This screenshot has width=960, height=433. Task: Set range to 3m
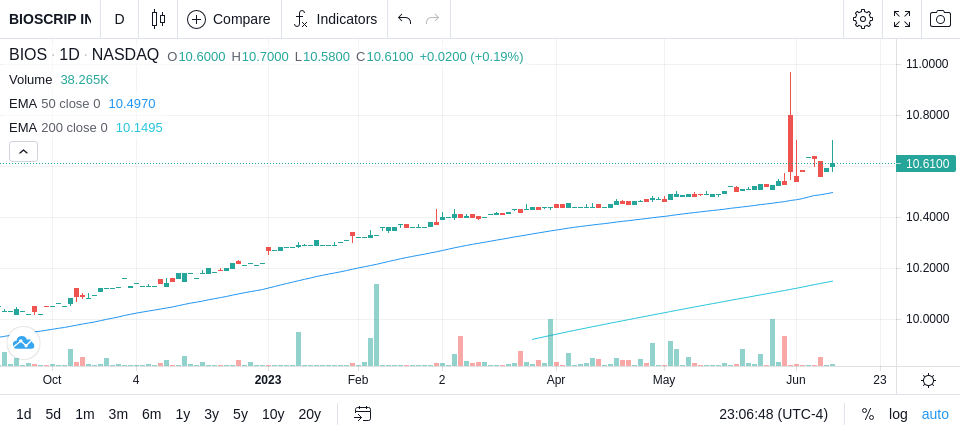[118, 414]
